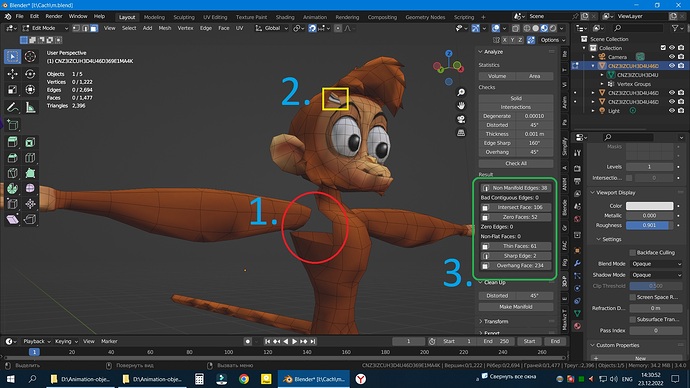Viewport: 690px width, 388px height.
Task: Select the Move tool
Action: [x=12, y=74]
